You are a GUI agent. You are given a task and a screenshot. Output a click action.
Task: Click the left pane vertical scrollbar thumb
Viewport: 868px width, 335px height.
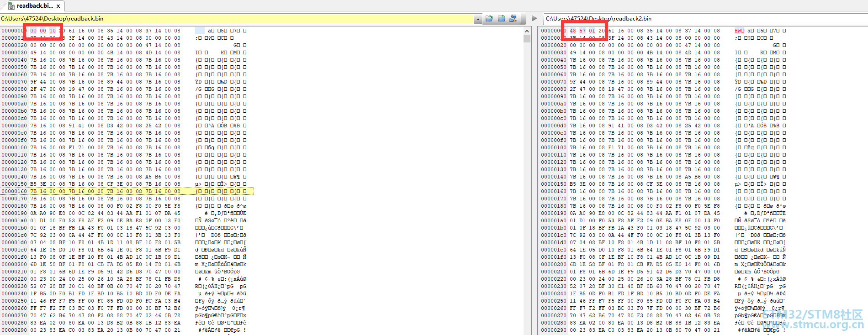coord(527,39)
